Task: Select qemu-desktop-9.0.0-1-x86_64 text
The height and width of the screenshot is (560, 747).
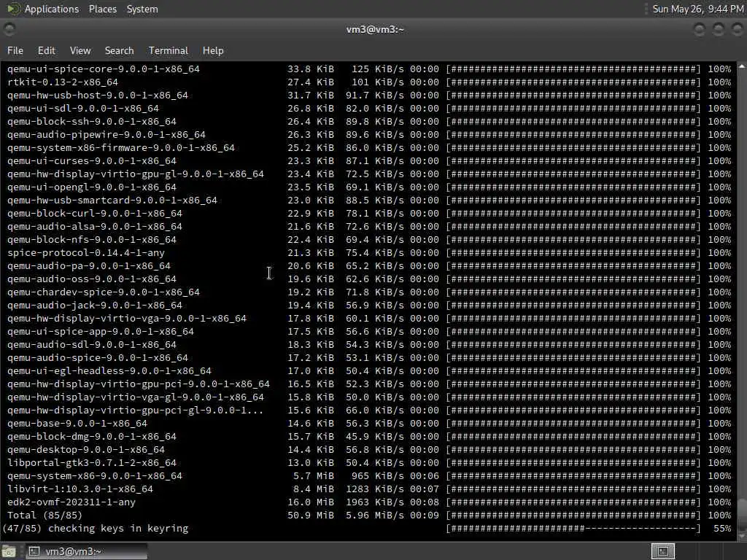Action: coord(86,450)
